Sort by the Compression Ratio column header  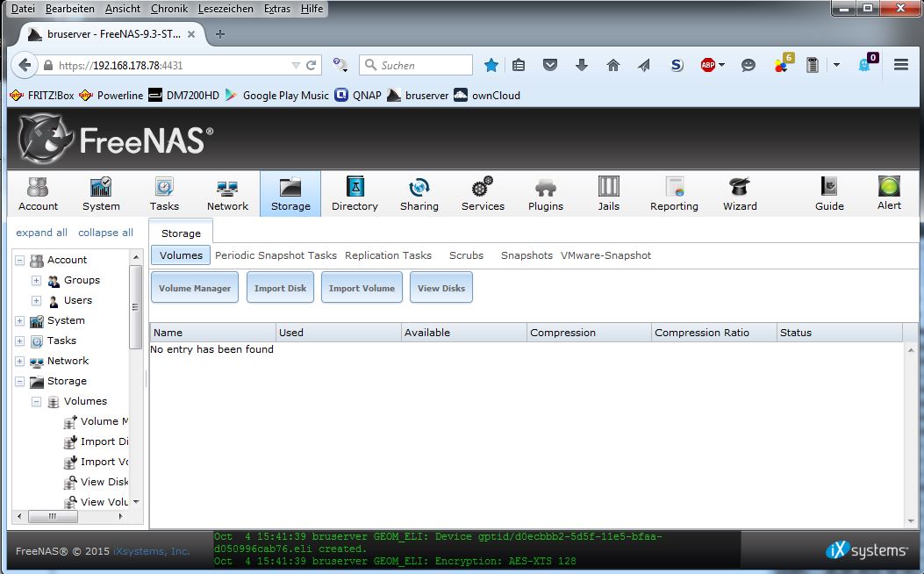[x=713, y=333]
